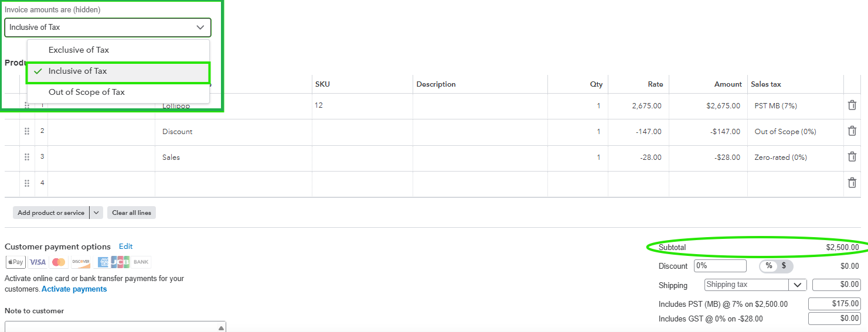Open arrow beside Add product or service
The width and height of the screenshot is (868, 332).
[97, 213]
